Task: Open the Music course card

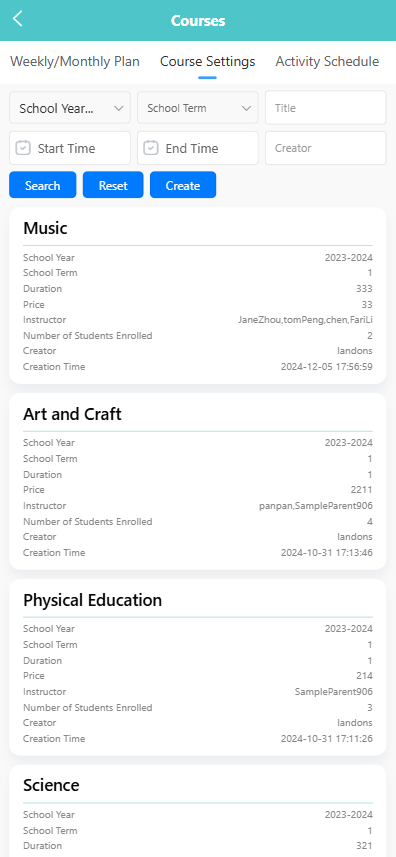Action: pyautogui.click(x=198, y=296)
